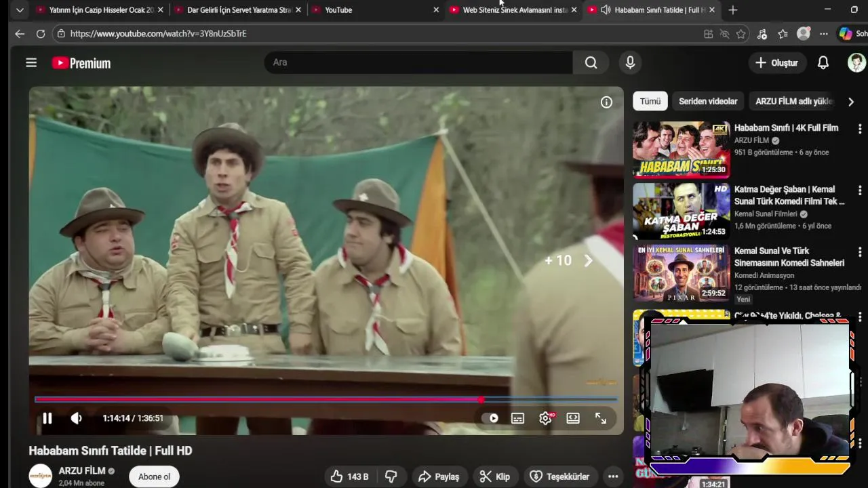The width and height of the screenshot is (868, 488).
Task: Add page to favorites star
Action: (x=741, y=34)
